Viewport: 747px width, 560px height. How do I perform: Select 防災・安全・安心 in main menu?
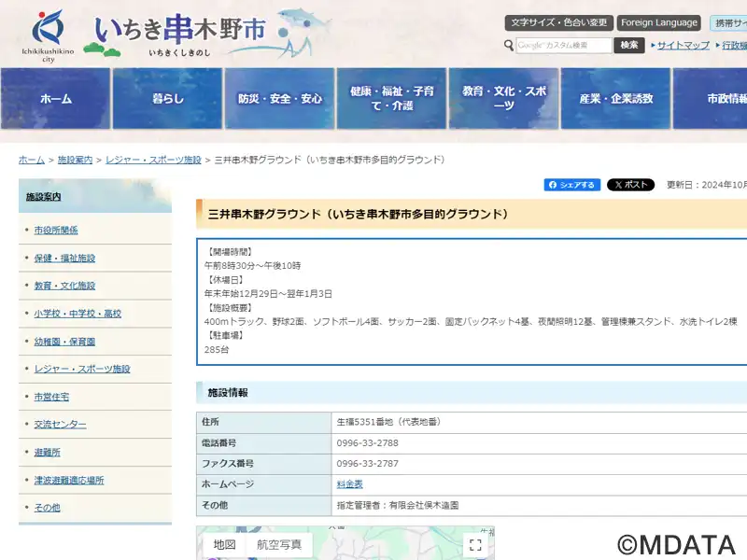click(x=279, y=99)
